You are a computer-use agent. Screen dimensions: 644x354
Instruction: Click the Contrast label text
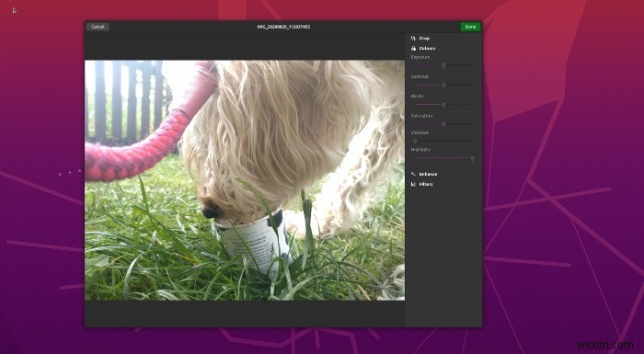(420, 77)
